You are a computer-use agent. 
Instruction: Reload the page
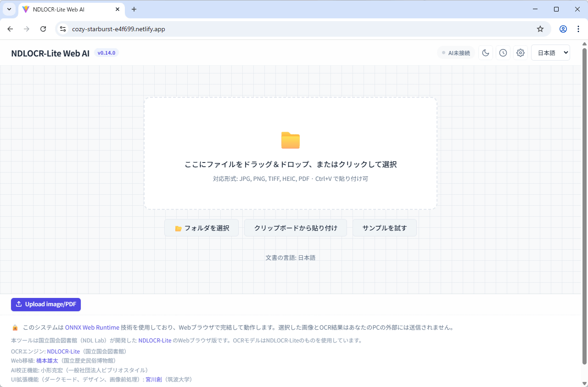click(43, 29)
